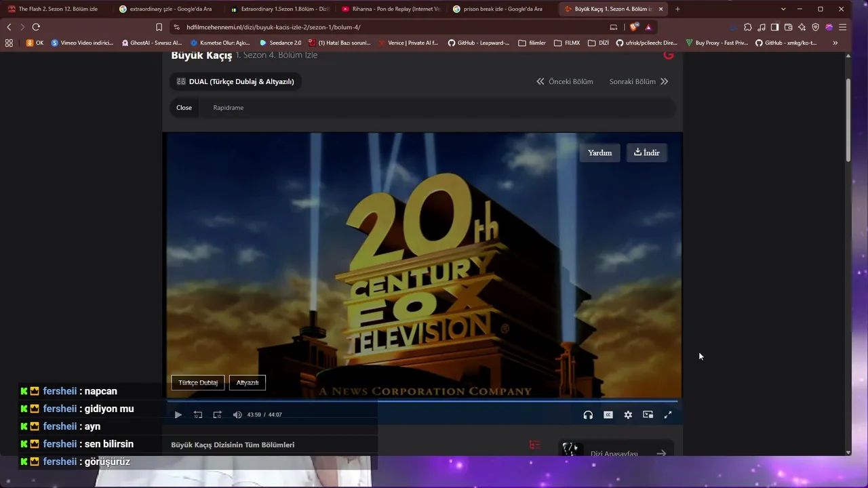Select Altyazılı subtitle option
868x488 pixels.
(248, 382)
